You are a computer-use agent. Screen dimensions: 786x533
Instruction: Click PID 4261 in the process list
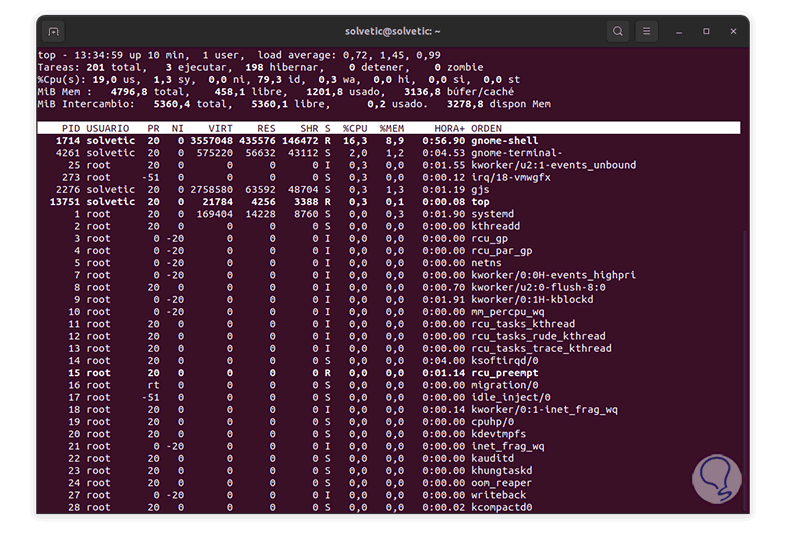coord(68,153)
